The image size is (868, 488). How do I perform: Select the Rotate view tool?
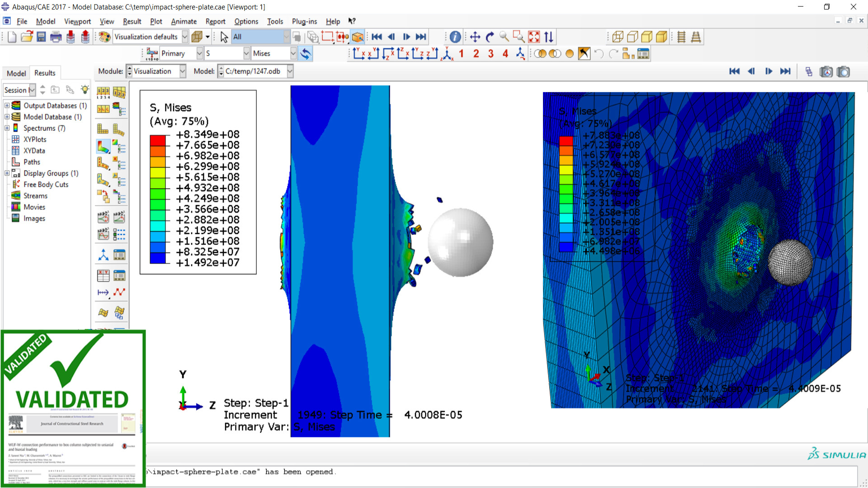pos(490,37)
